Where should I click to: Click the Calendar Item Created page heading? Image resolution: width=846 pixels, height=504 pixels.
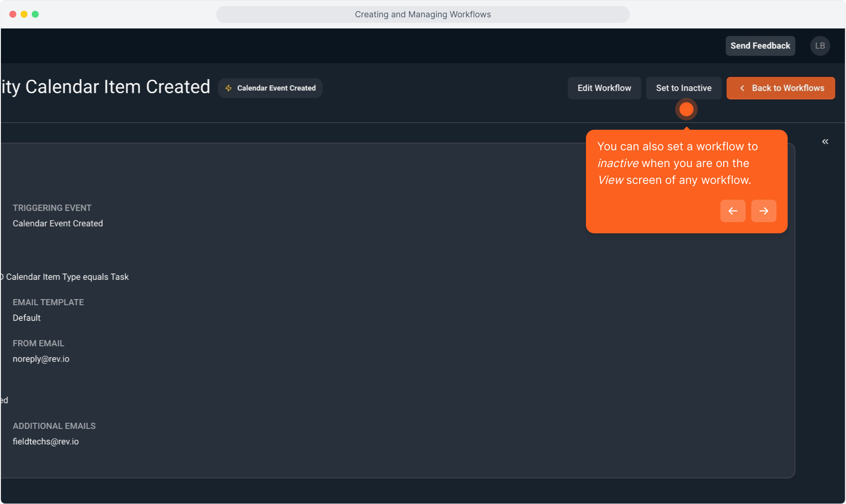(x=106, y=87)
